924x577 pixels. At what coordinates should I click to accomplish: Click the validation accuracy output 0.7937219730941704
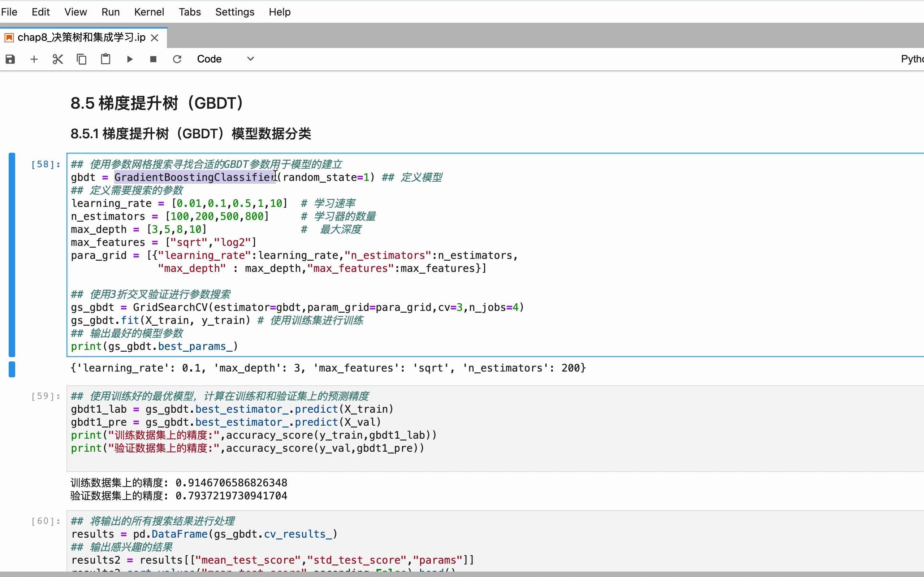(x=231, y=496)
